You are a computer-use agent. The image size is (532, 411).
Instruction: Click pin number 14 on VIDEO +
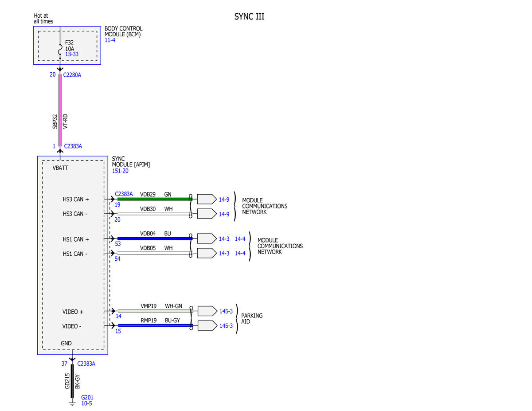click(118, 317)
